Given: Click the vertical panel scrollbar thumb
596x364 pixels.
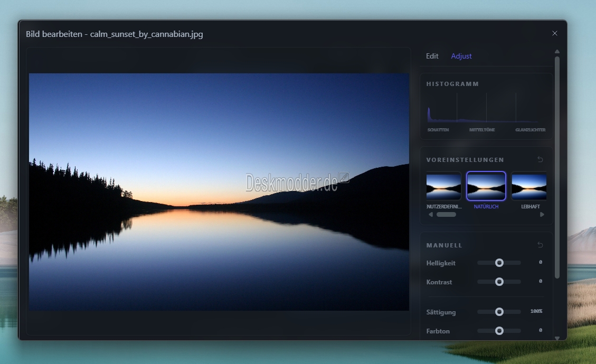Looking at the screenshot, I should (x=557, y=166).
